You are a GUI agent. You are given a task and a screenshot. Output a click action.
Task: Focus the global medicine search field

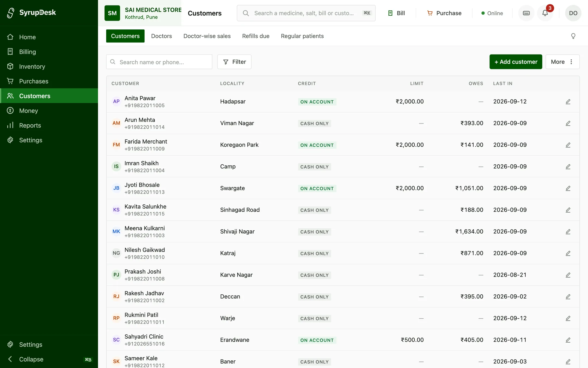click(x=306, y=13)
